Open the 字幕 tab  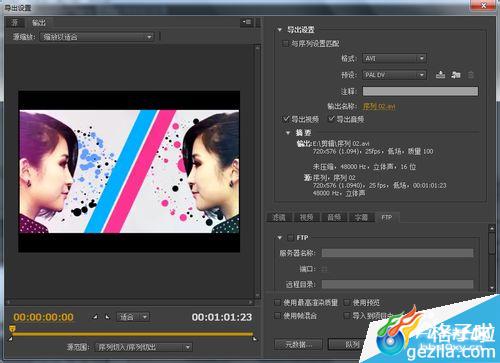click(361, 217)
